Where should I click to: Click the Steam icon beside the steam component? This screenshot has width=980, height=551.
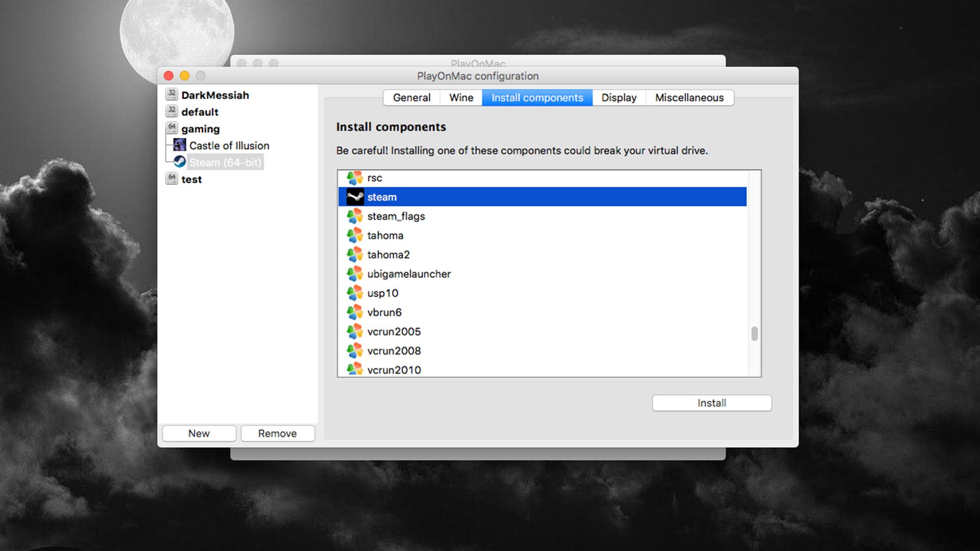(x=356, y=196)
